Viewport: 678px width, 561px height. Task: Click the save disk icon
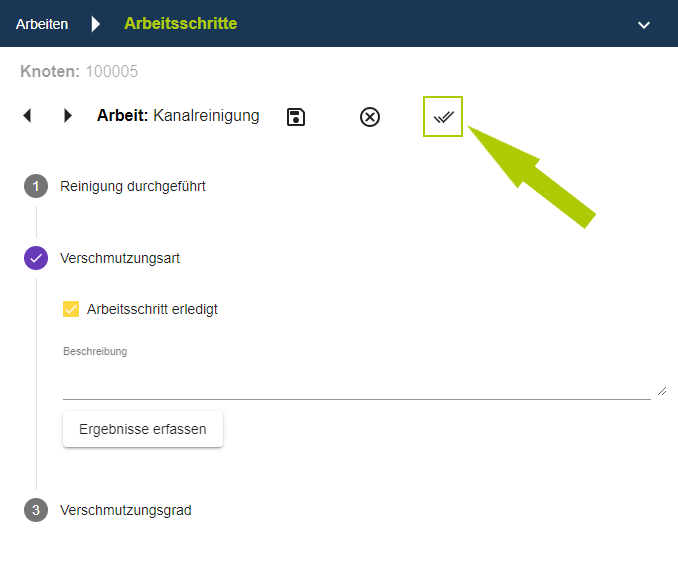click(296, 117)
